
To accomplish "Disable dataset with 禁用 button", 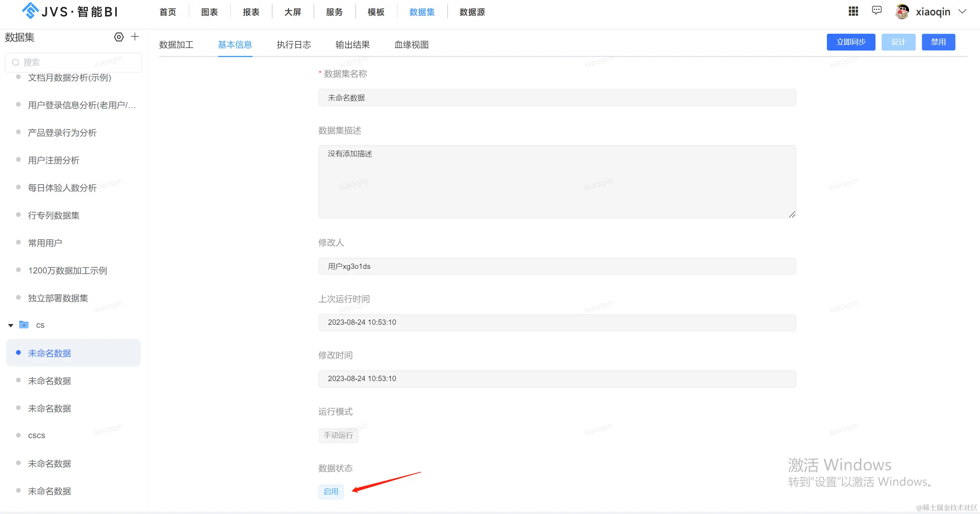I will tap(938, 42).
